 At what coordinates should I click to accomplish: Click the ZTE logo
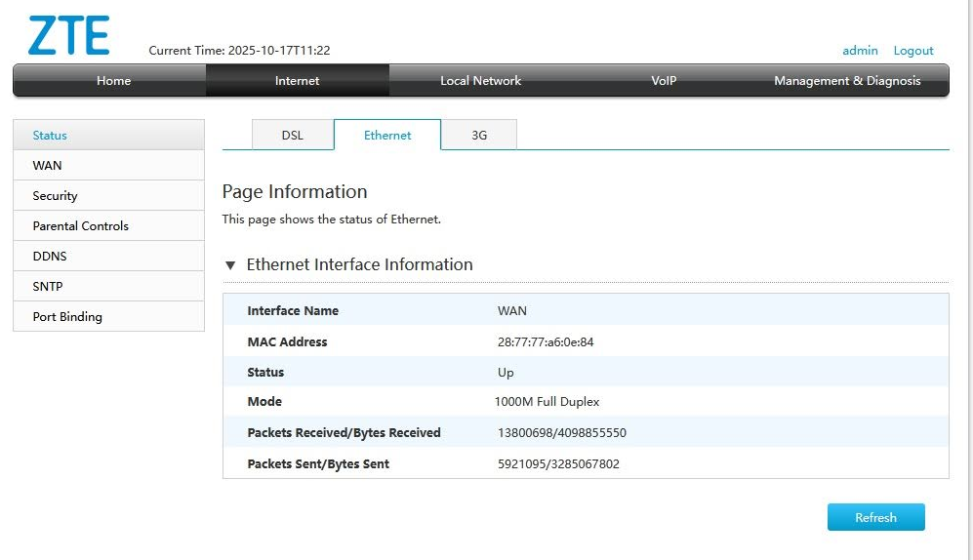[x=68, y=36]
